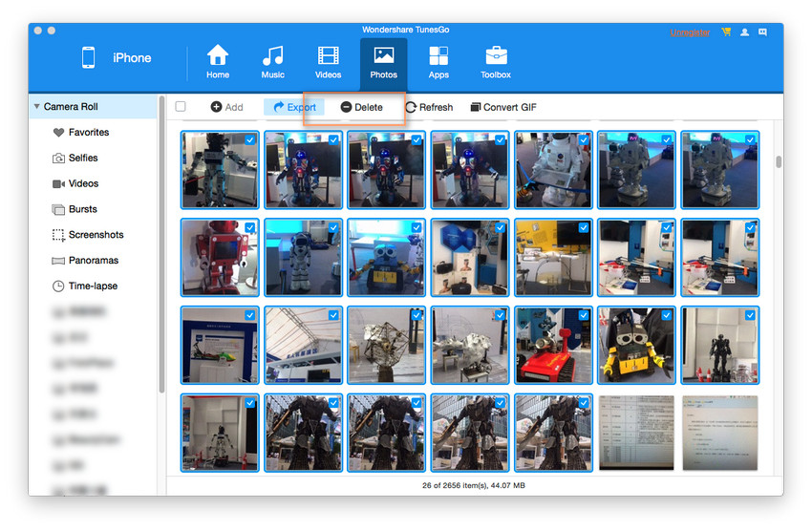Toggle the select-all checkbox in toolbar
812x530 pixels.
click(181, 107)
